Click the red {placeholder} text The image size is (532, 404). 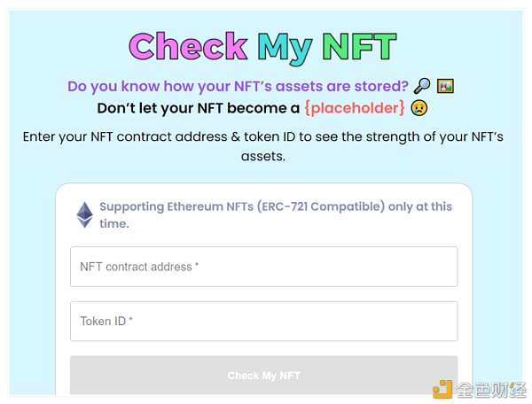tap(355, 109)
